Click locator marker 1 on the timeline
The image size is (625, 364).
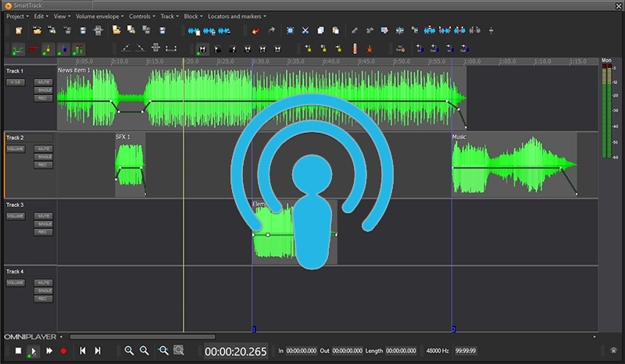(x=254, y=330)
